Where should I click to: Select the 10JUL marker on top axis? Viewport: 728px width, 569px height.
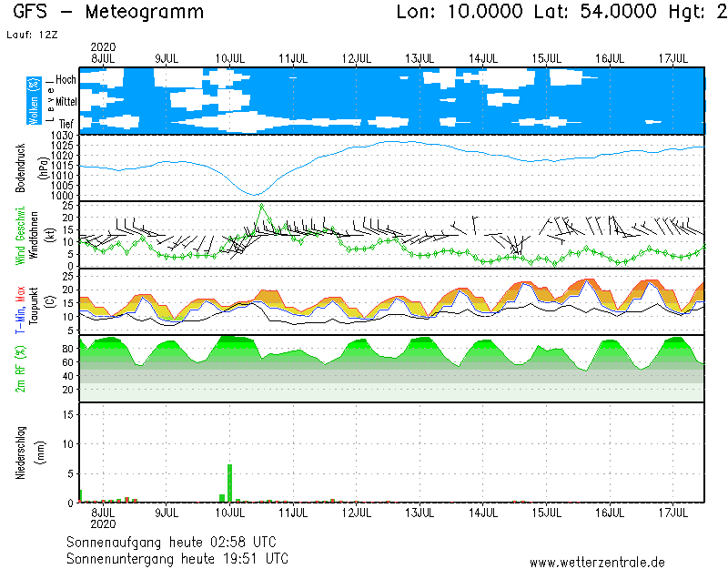[229, 58]
